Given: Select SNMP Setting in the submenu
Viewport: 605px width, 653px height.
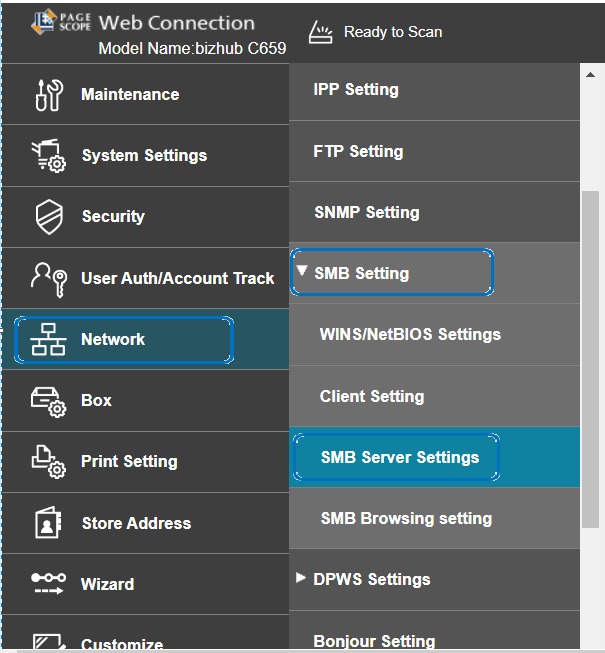Looking at the screenshot, I should click(x=366, y=213).
